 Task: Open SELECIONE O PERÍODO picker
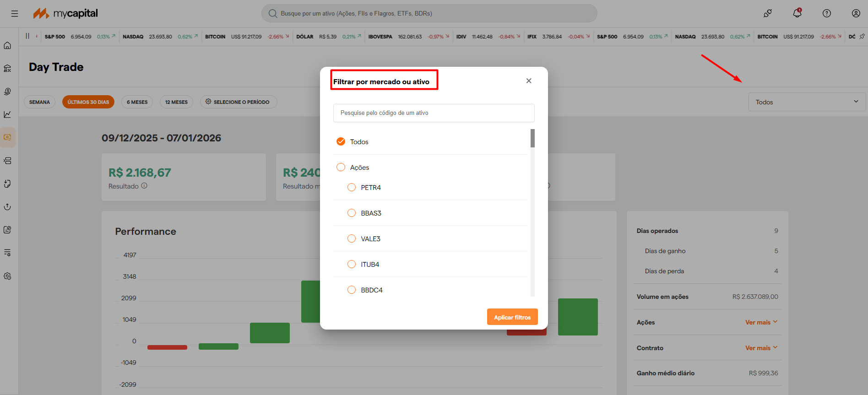[x=239, y=102]
